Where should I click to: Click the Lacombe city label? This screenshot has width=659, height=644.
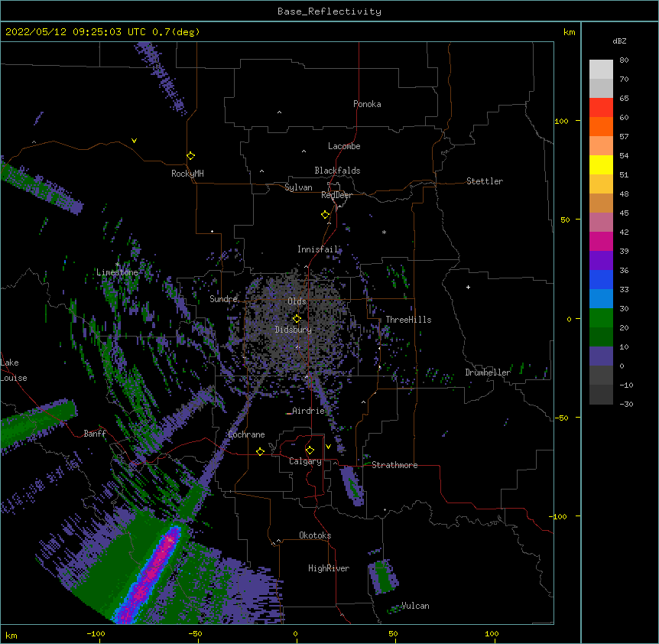coord(344,146)
